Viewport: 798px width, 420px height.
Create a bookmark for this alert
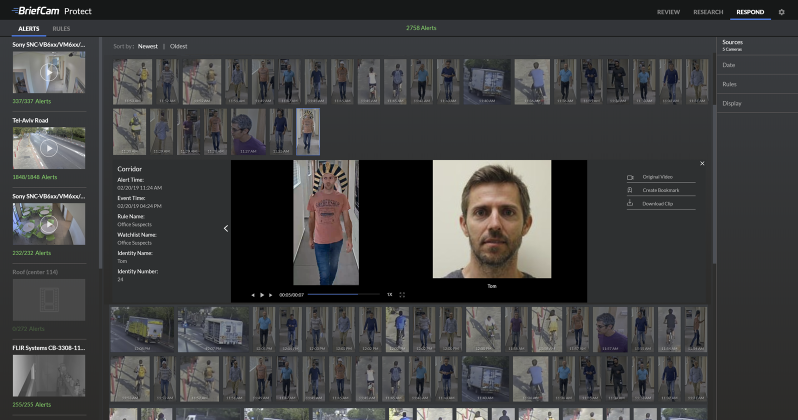[661, 190]
